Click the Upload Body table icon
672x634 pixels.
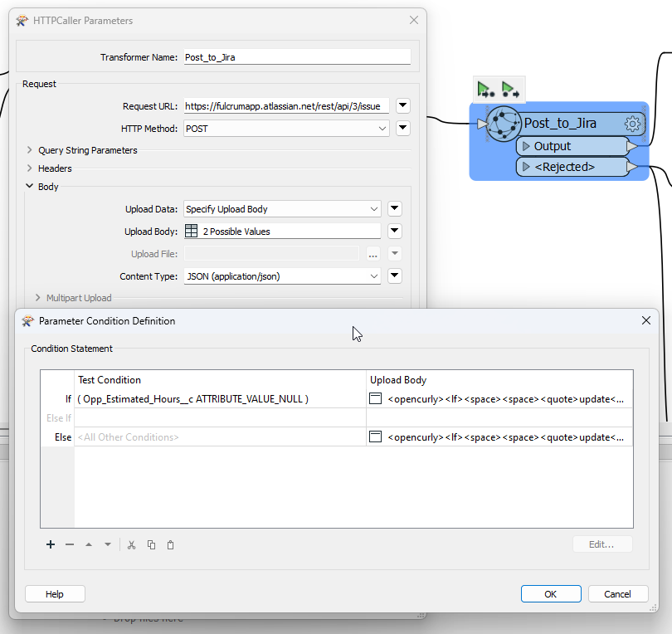[x=191, y=231]
